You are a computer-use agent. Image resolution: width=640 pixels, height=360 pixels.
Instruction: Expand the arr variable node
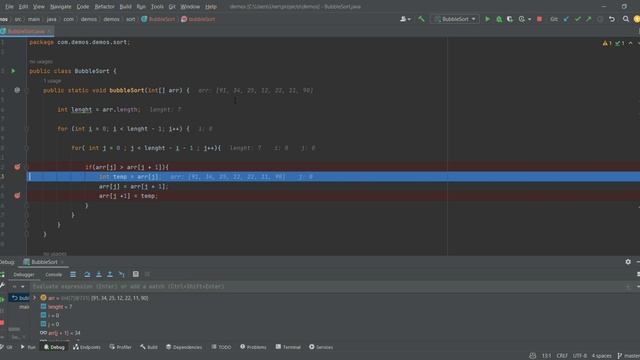(35, 298)
